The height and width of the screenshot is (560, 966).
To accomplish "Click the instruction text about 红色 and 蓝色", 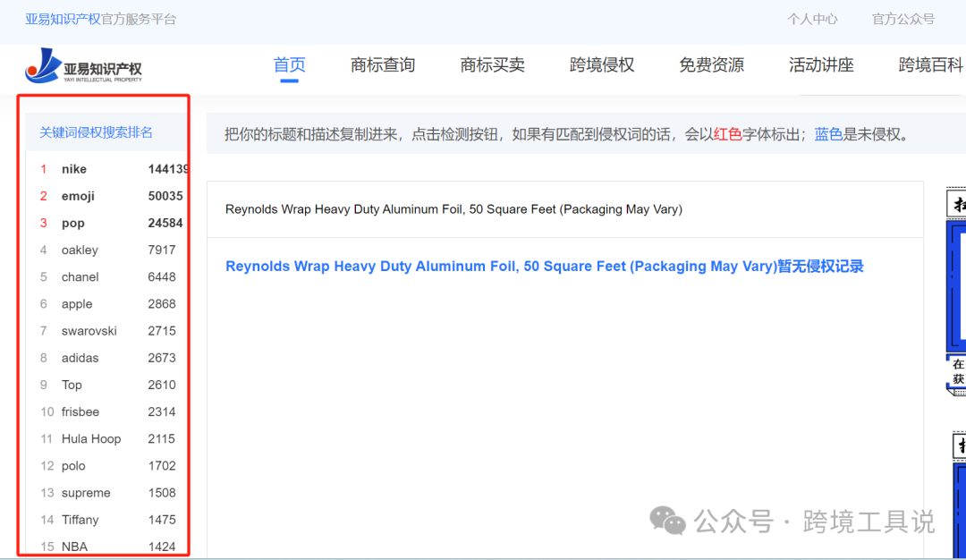I will pyautogui.click(x=567, y=133).
